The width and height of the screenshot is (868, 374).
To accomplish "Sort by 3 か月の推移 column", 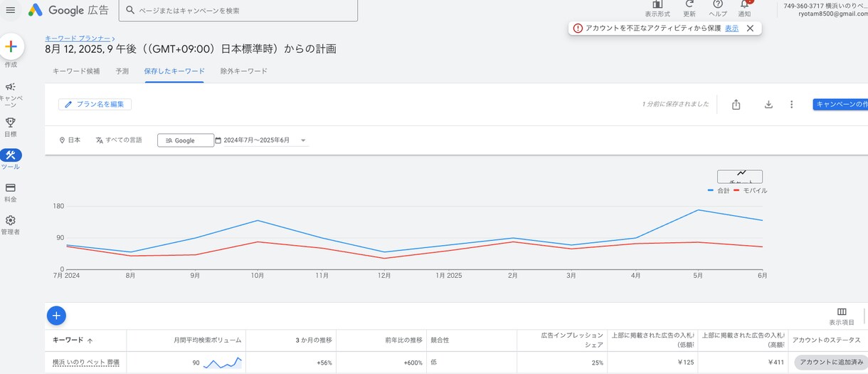I will click(x=314, y=341).
